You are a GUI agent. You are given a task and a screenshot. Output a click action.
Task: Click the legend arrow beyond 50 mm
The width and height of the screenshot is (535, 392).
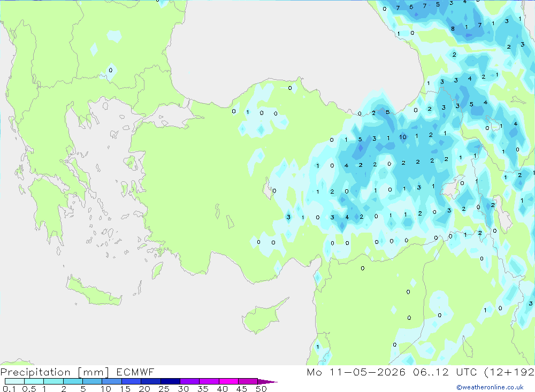tap(267, 382)
